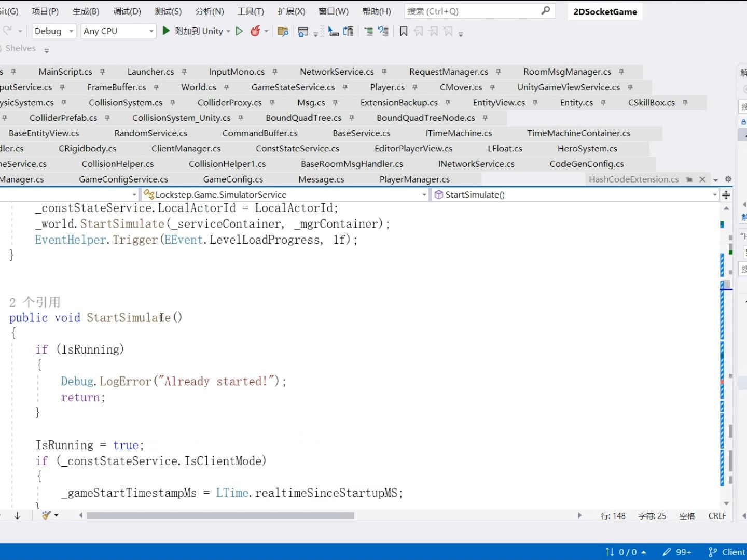Toggle a bookmark on current line
Image resolution: width=747 pixels, height=560 pixels.
click(x=404, y=32)
